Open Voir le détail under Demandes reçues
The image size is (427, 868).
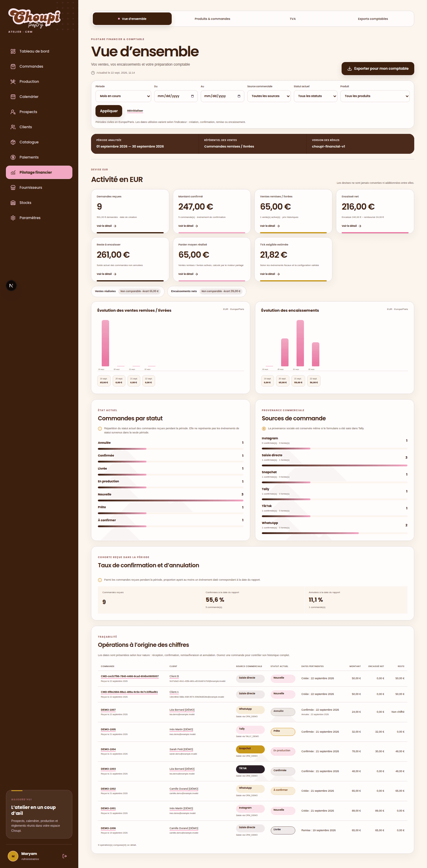click(106, 226)
